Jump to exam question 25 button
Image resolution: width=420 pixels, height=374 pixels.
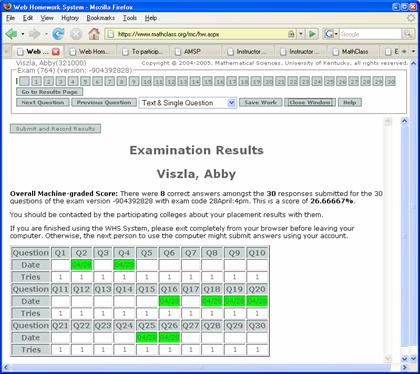329,81
